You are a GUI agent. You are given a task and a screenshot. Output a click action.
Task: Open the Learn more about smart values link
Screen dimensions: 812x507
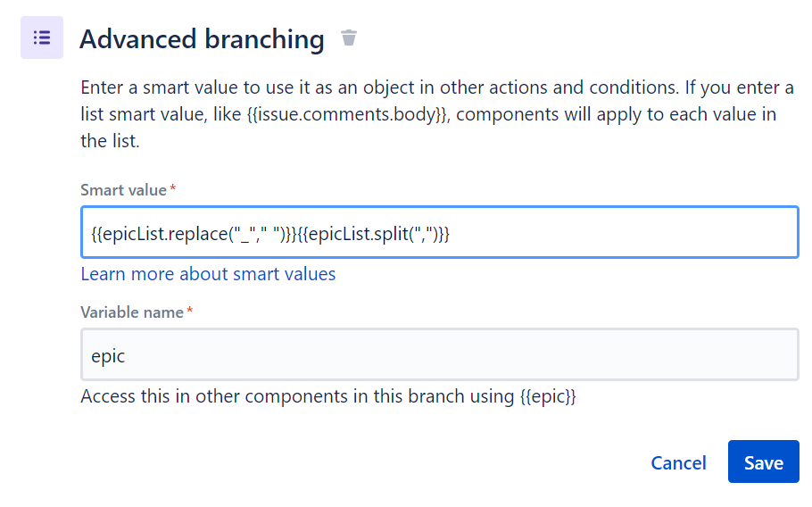coord(208,274)
